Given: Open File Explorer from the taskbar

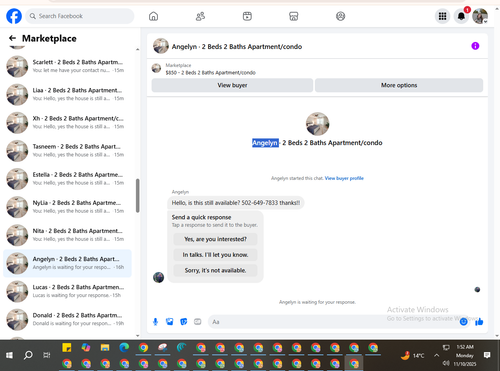Looking at the screenshot, I should click(105, 348).
